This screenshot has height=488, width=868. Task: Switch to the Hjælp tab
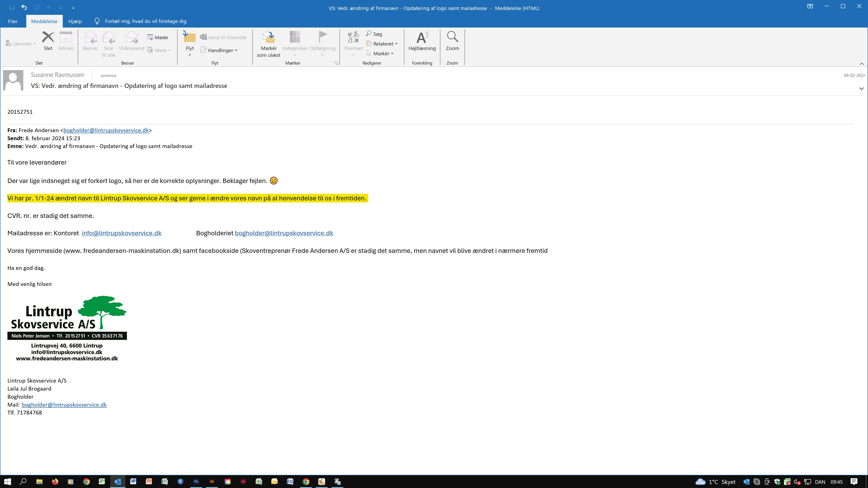point(75,21)
